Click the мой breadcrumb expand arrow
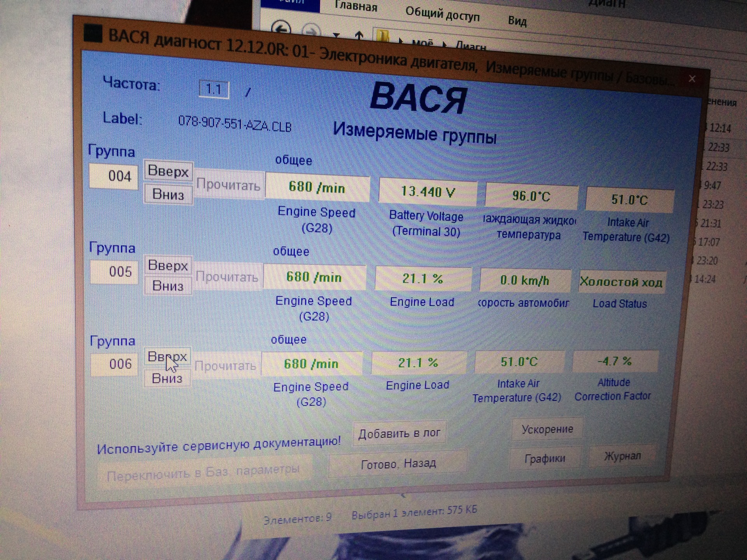 click(x=445, y=44)
